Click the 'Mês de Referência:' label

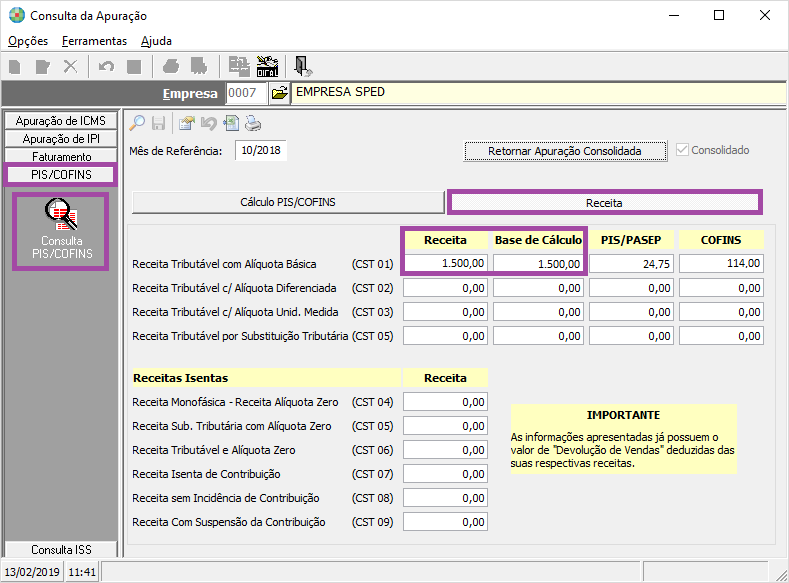point(176,151)
